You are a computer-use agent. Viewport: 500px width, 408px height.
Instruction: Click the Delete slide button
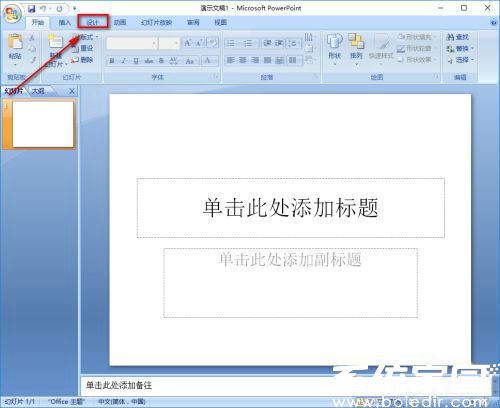(x=83, y=60)
